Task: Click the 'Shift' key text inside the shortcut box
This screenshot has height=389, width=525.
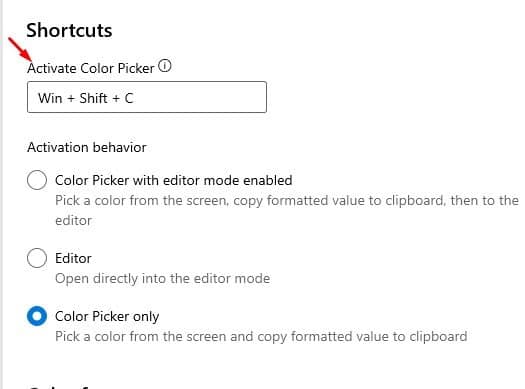Action: coord(93,98)
